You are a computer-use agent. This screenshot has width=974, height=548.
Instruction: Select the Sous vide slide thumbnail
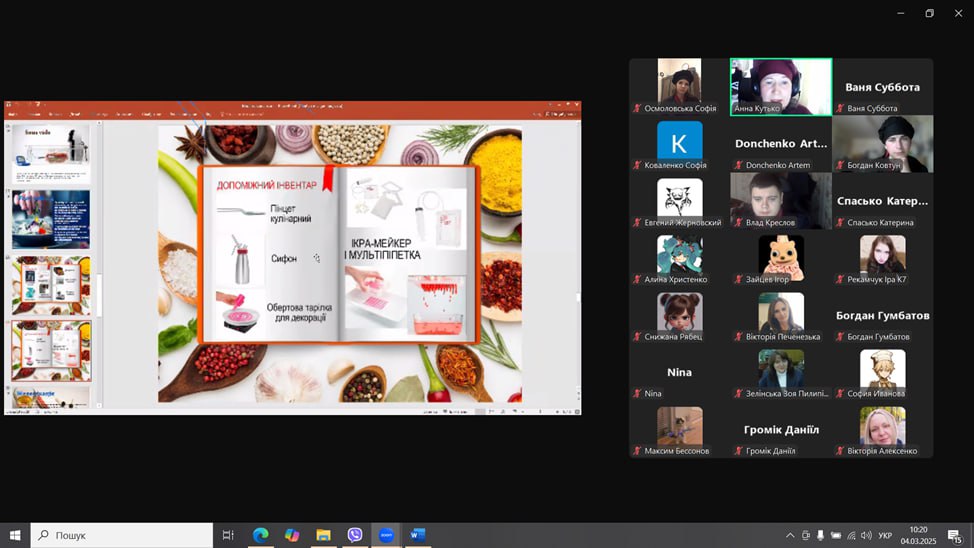click(x=51, y=154)
